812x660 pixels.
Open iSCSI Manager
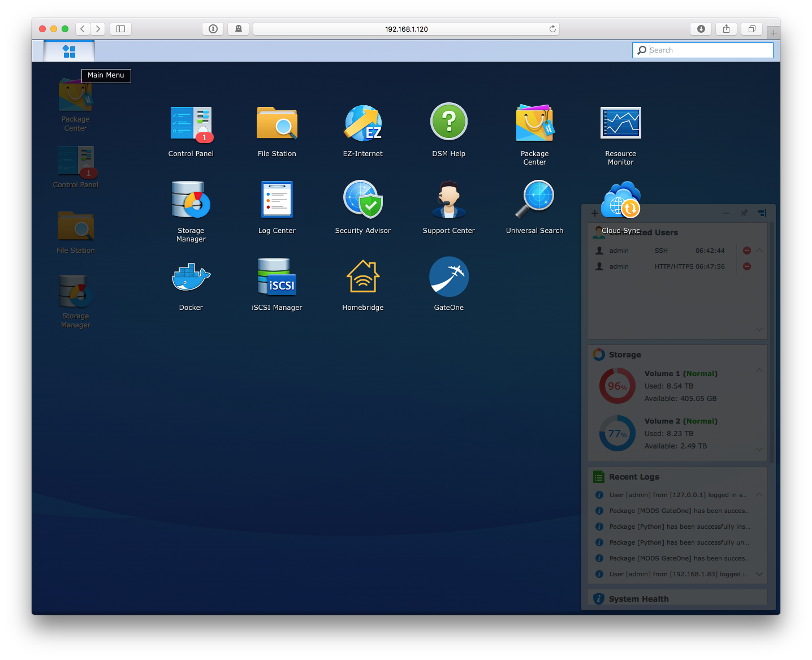(277, 284)
